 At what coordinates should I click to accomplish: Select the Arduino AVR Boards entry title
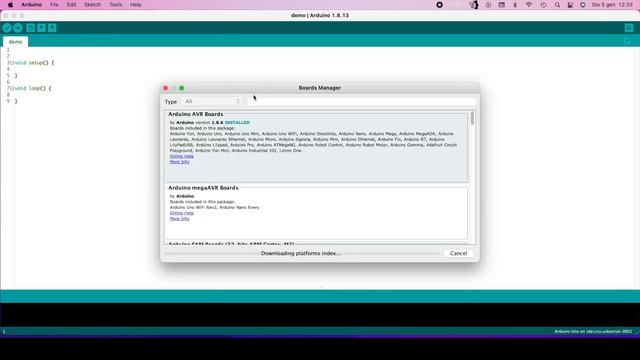(196, 114)
